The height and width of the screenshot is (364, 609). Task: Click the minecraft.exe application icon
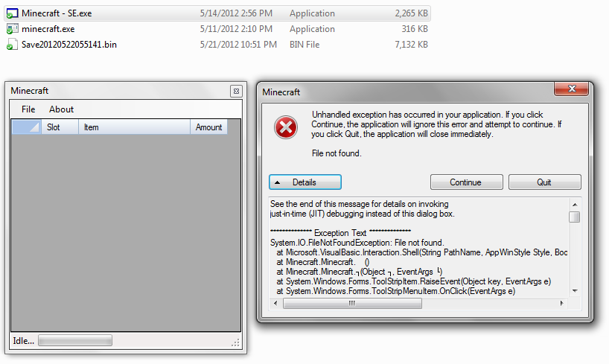(x=11, y=29)
